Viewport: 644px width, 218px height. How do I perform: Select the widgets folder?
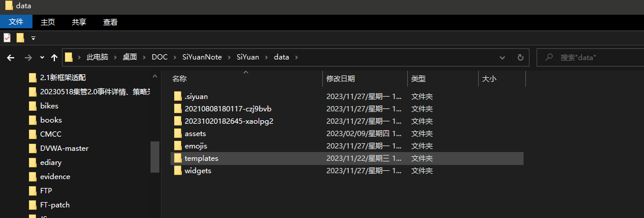click(347, 170)
